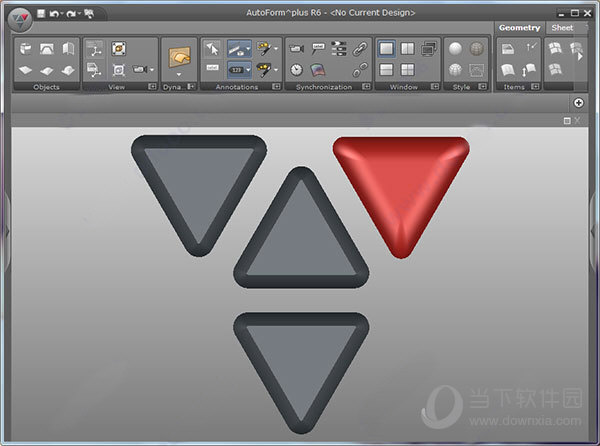Click the camera view icon in View group
The width and height of the screenshot is (600, 446).
point(140,69)
